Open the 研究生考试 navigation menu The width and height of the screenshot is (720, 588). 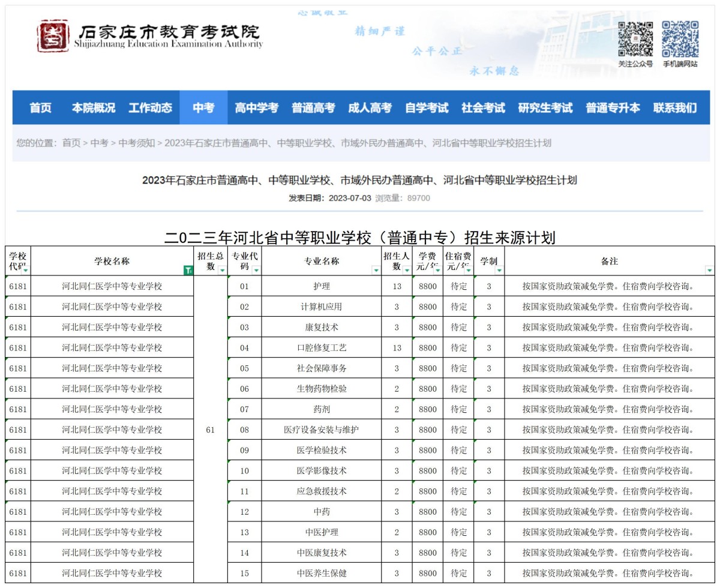tap(545, 109)
